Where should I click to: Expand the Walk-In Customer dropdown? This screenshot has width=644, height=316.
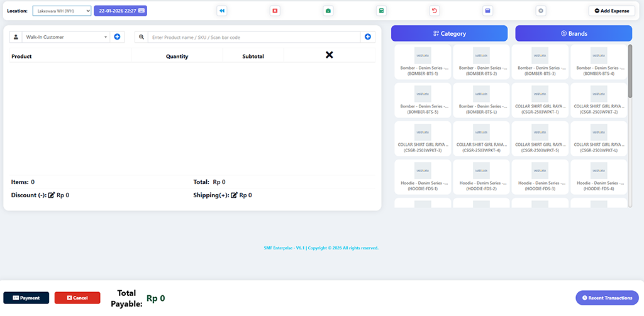pos(65,37)
